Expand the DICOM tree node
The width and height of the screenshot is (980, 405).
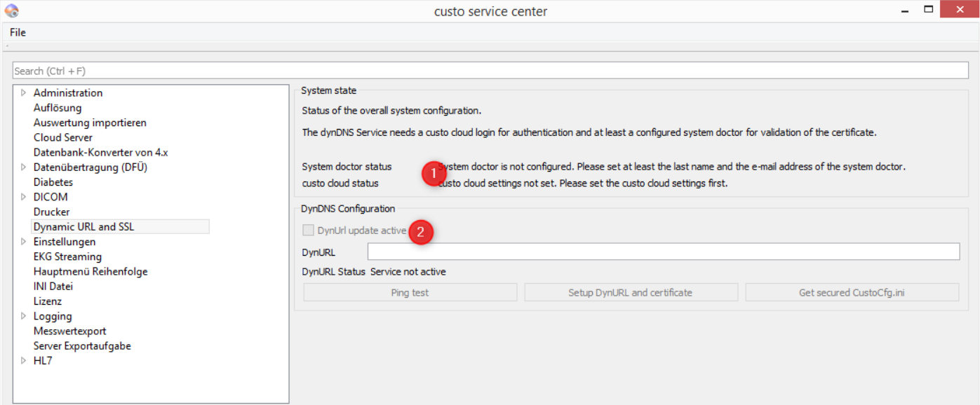(23, 197)
